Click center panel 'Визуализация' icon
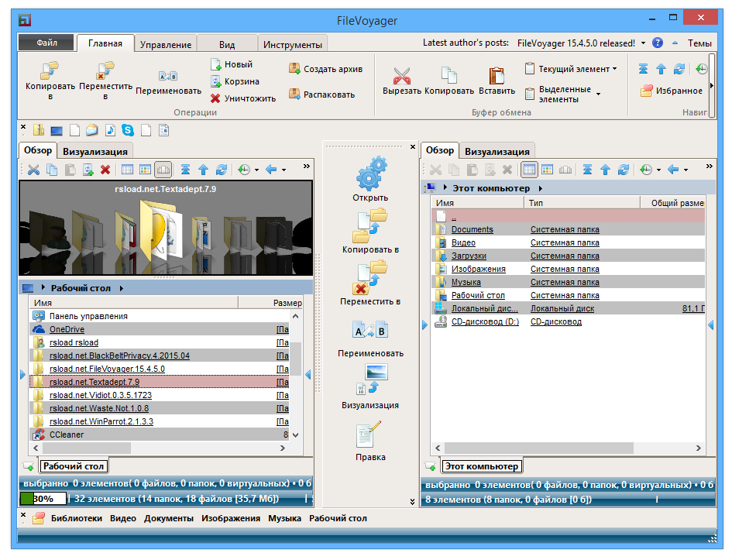The width and height of the screenshot is (732, 560). tap(372, 379)
